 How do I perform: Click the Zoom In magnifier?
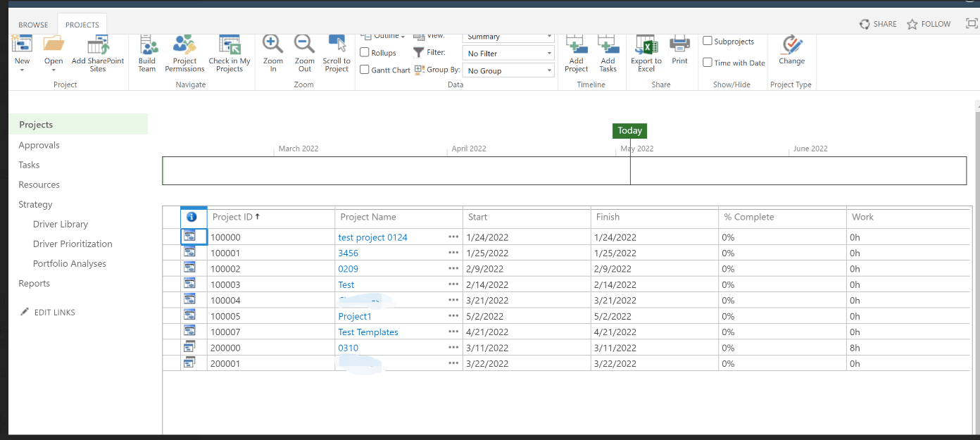coord(273,44)
